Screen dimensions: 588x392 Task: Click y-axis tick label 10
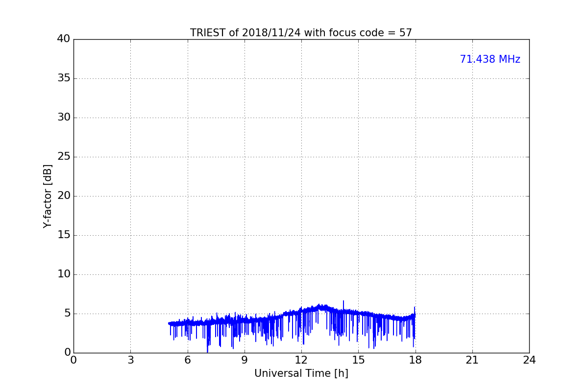coord(64,274)
